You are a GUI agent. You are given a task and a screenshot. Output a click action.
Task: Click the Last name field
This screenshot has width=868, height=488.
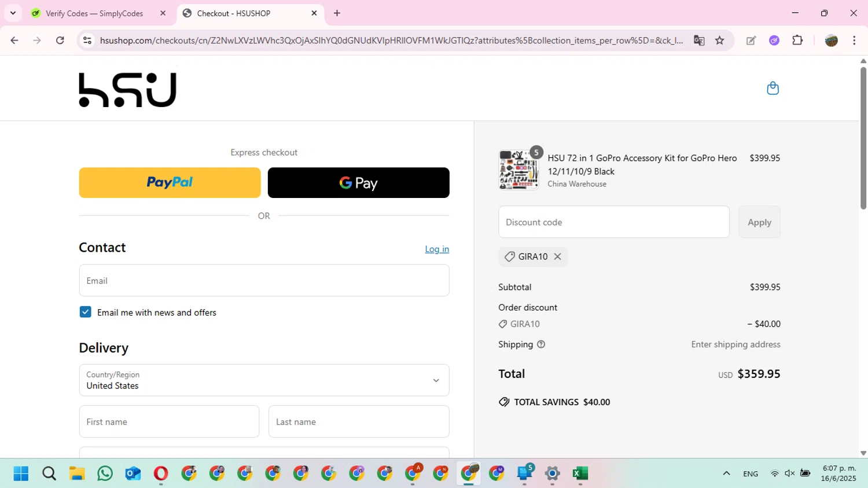(359, 422)
